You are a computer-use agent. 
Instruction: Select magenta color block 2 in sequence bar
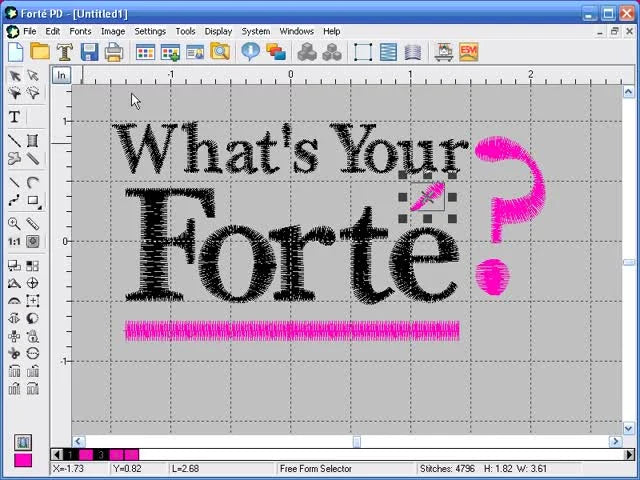tap(86, 455)
